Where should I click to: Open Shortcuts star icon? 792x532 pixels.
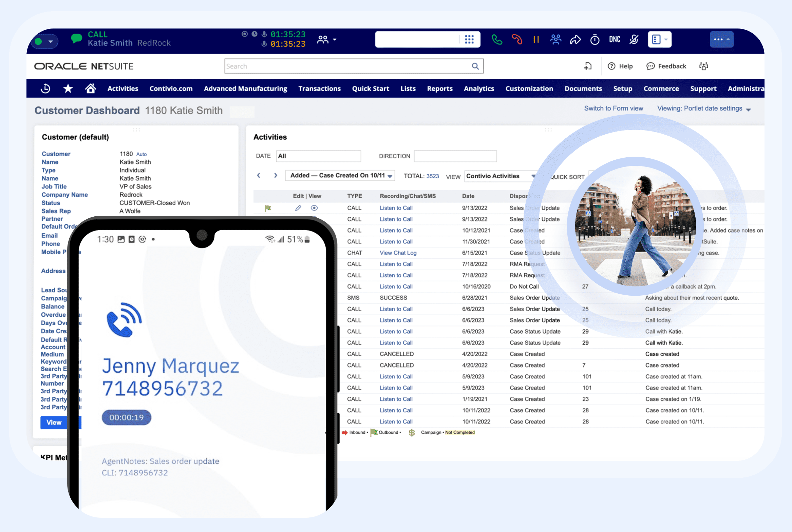(x=68, y=88)
